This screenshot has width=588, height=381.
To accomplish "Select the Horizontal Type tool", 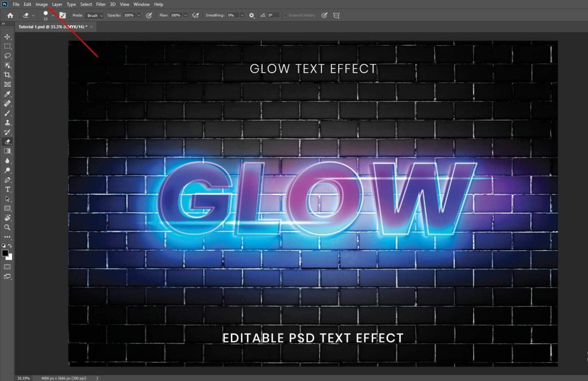I will pyautogui.click(x=7, y=189).
